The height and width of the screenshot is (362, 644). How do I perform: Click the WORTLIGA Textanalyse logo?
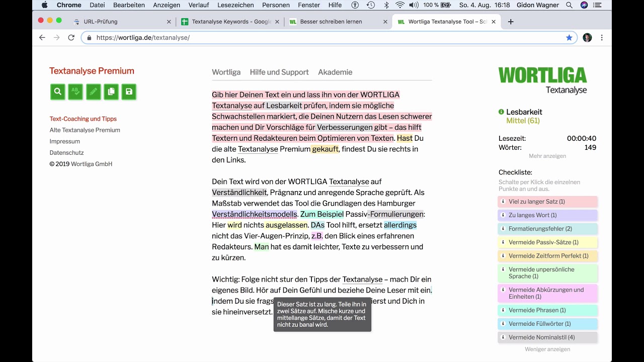click(542, 80)
